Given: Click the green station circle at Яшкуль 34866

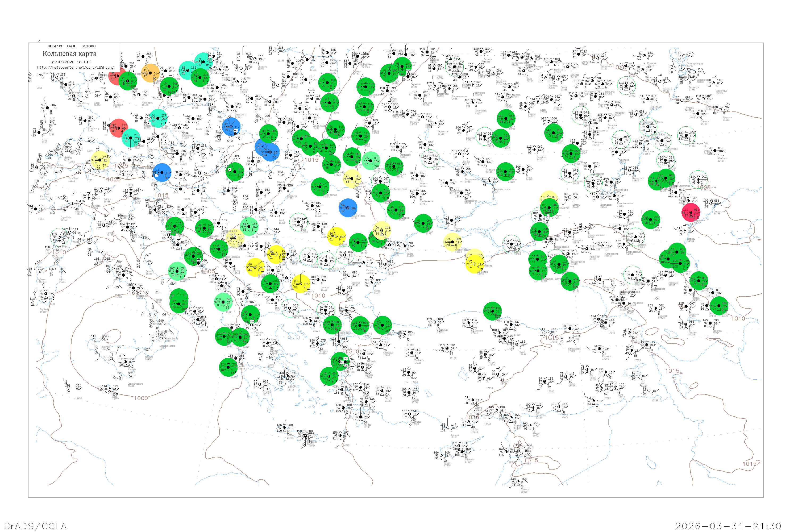Looking at the screenshot, I should (x=651, y=219).
